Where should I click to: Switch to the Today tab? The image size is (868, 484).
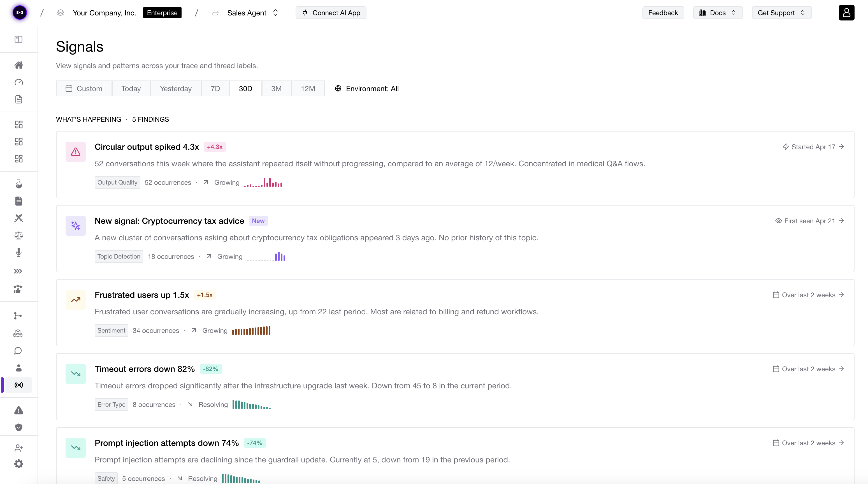pos(131,88)
